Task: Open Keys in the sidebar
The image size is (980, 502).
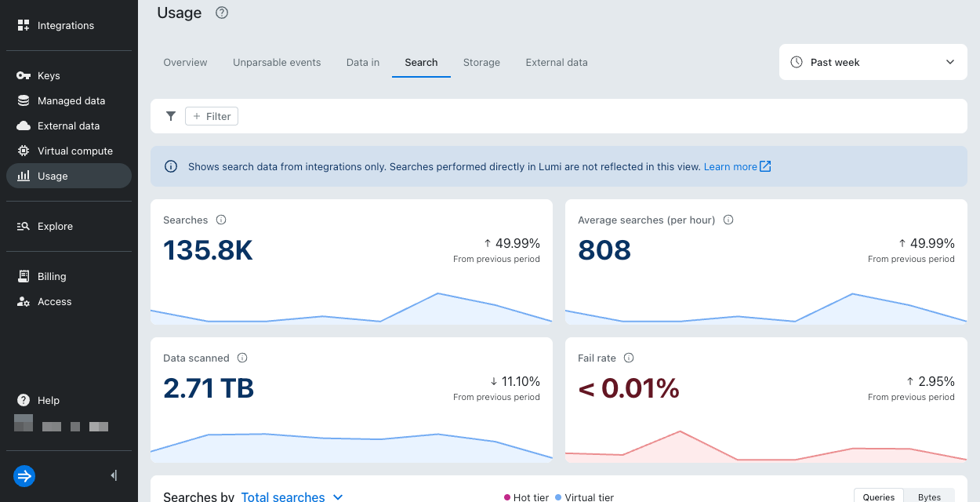Action: click(68, 75)
